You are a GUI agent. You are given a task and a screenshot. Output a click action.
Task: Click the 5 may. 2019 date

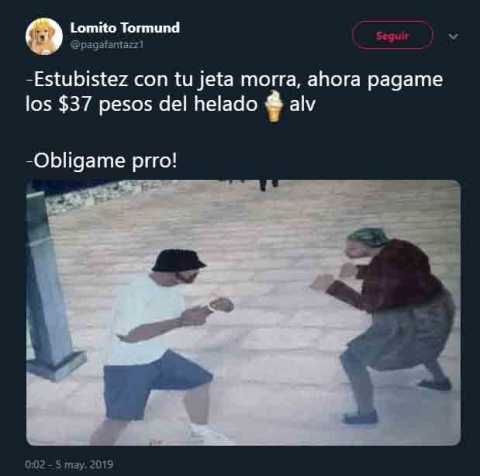(84, 464)
